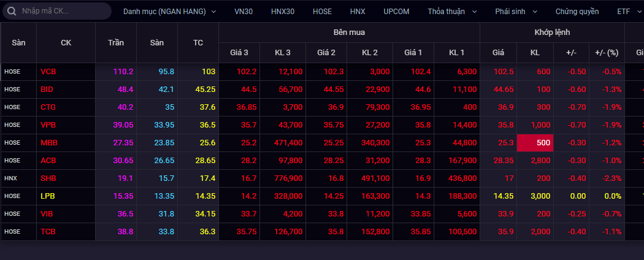Click the Khớp lệnh KL column header
The width and height of the screenshot is (644, 260).
[x=535, y=53]
